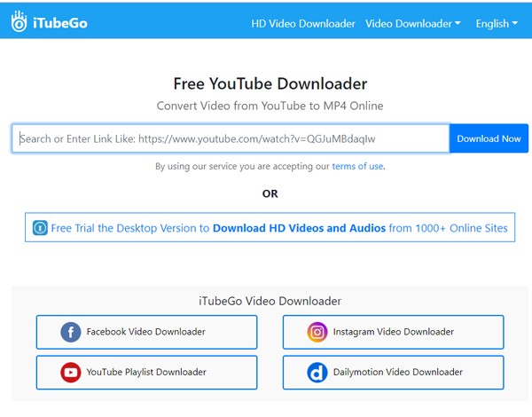The image size is (532, 417).
Task: Go to Dailymotion Video Downloader label
Action: [397, 373]
